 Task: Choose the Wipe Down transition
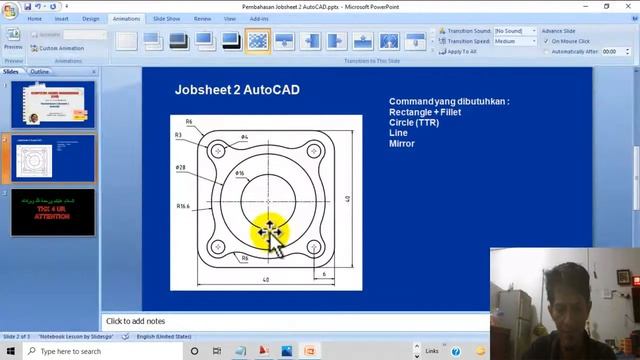pyautogui.click(x=284, y=41)
